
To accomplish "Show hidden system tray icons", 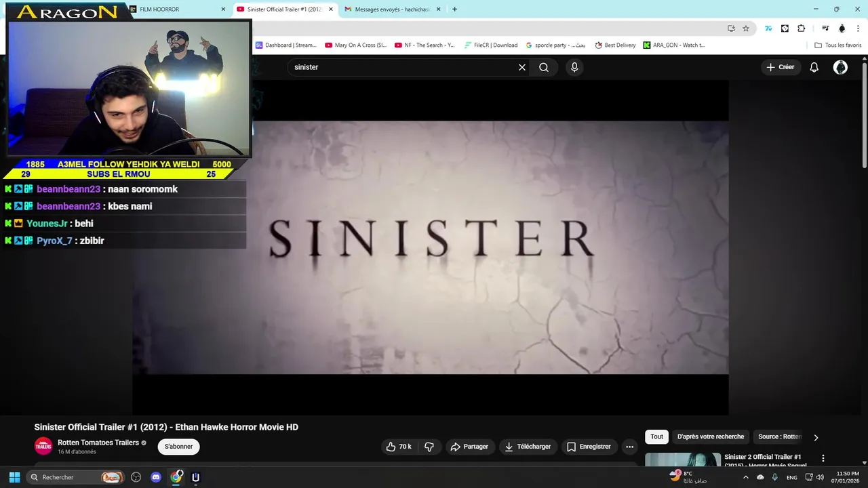I will click(746, 477).
